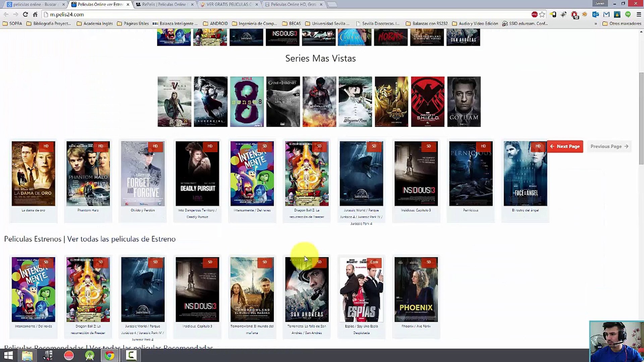This screenshot has height=362, width=644.
Task: Click the ad-blocker extension icon showing 12
Action: pyautogui.click(x=575, y=15)
